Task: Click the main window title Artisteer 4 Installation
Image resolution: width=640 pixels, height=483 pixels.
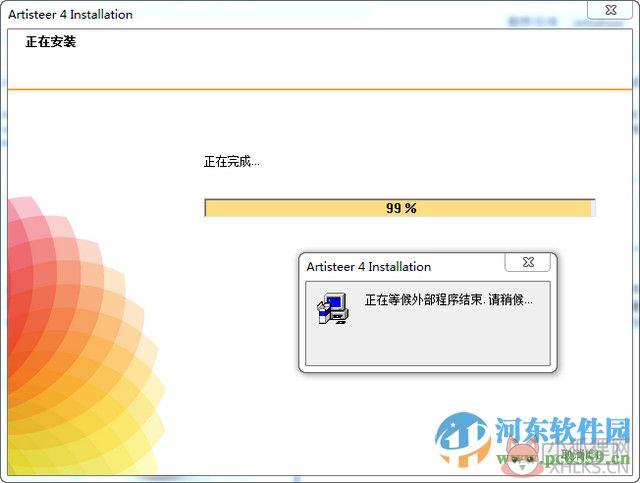Action: point(70,15)
